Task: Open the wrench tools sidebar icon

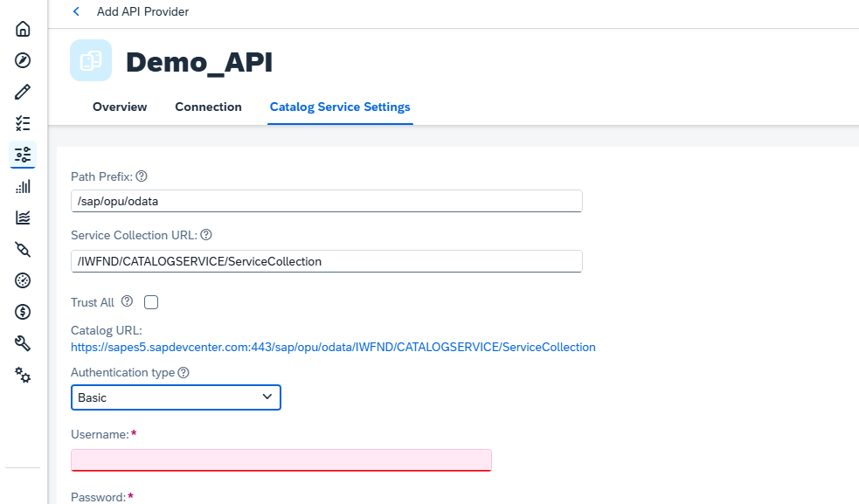Action: click(x=23, y=343)
